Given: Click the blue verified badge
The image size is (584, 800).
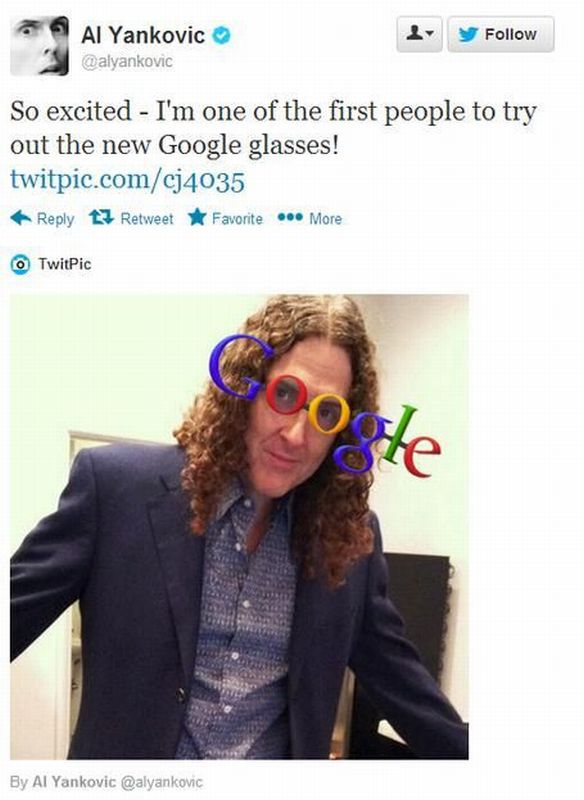Looking at the screenshot, I should [221, 36].
